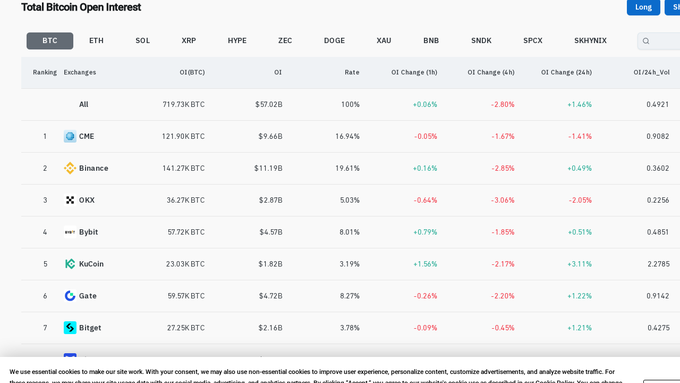The image size is (680, 383).
Task: Switch to the XAU tab
Action: 384,41
